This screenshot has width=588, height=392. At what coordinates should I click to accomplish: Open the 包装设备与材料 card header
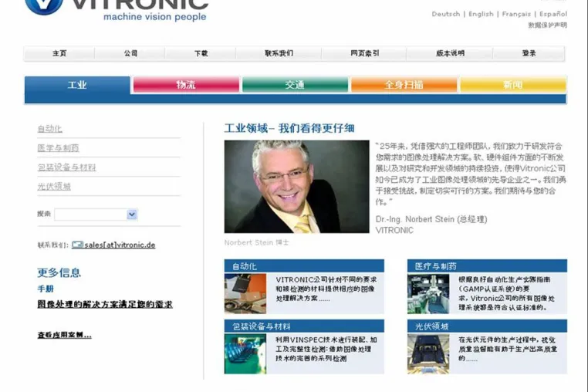[304, 326]
